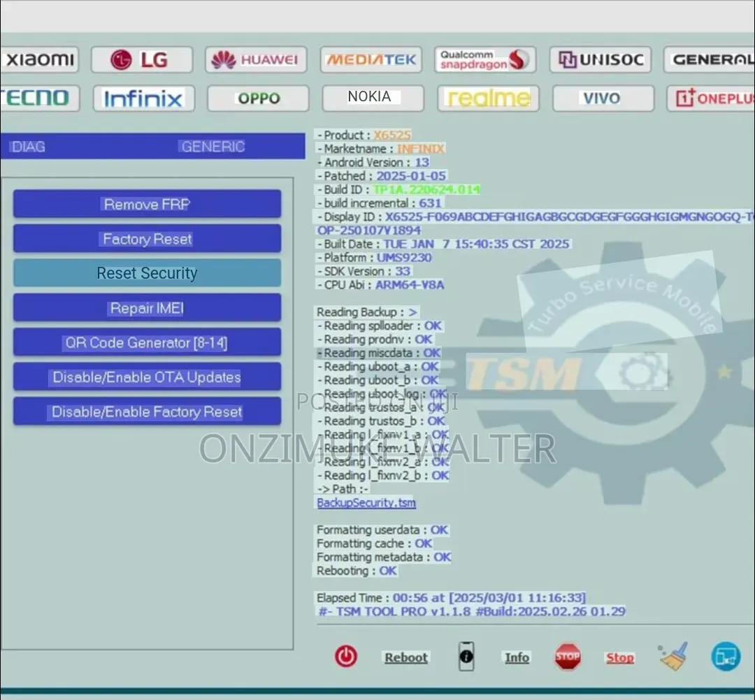Open the Nokia brand button
This screenshot has width=755, height=700.
pos(373,98)
